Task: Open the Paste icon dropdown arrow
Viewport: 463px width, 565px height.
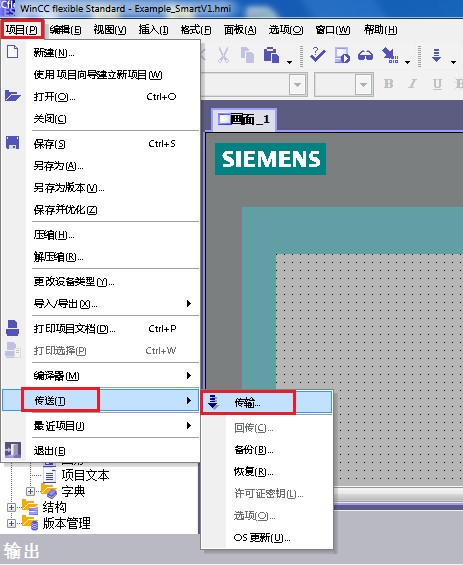Action: tap(289, 62)
